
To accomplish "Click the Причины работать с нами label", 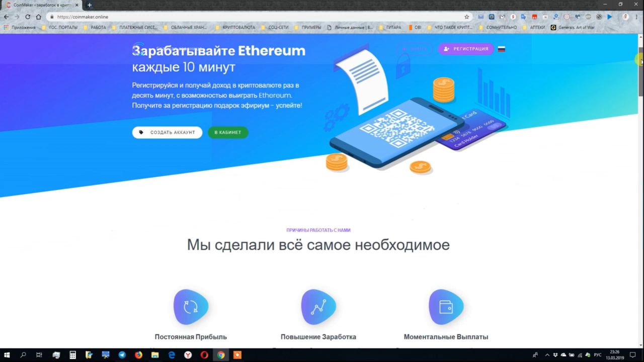I will (318, 230).
